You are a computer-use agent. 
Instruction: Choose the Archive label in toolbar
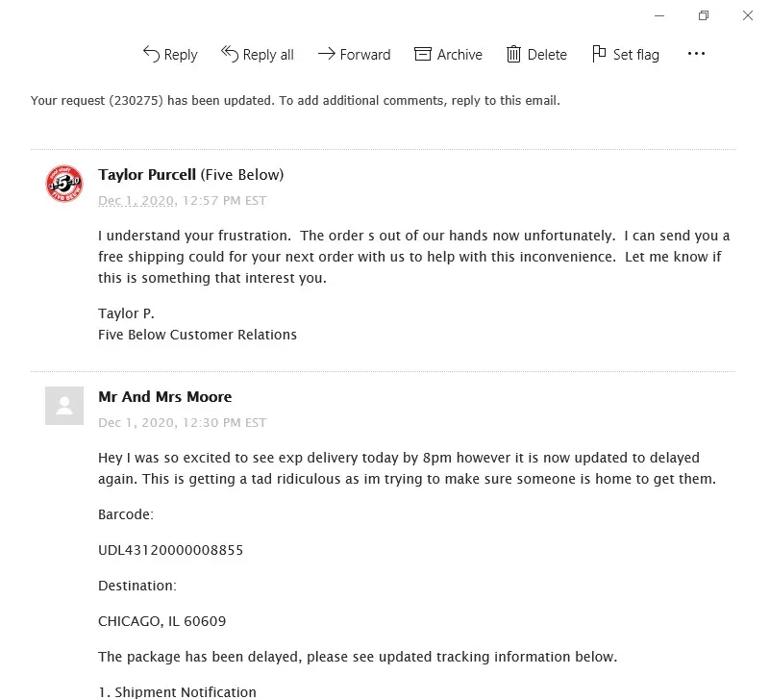click(460, 55)
